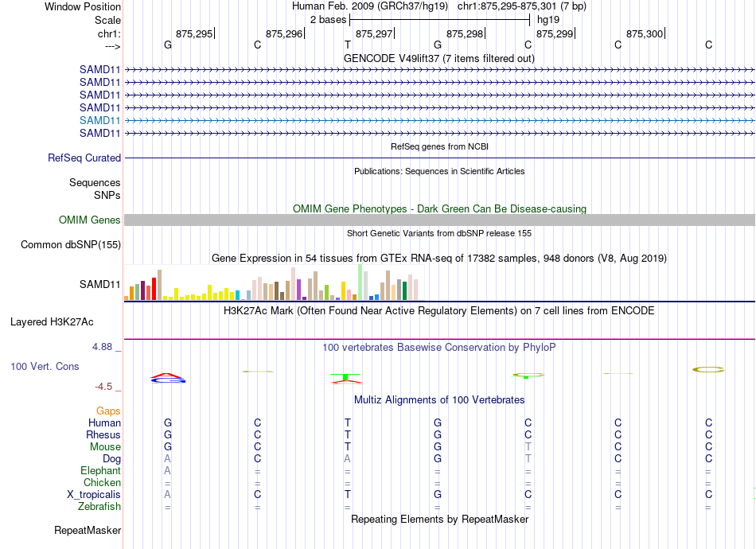756x549 pixels.
Task: Click the hg19 label beside the scale bar
Action: pos(548,20)
